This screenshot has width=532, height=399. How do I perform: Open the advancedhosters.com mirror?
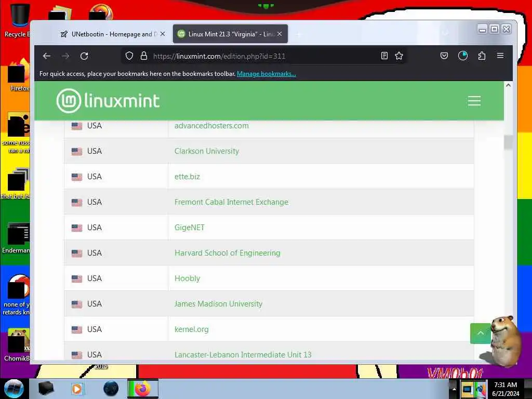pyautogui.click(x=211, y=126)
